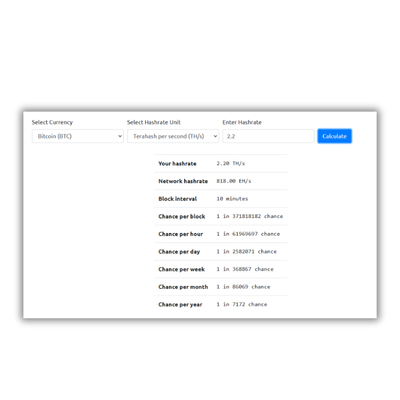Select the Chance per block row

(x=220, y=216)
